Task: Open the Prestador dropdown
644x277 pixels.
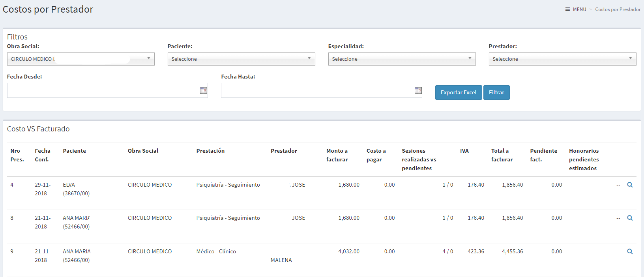Action: tap(563, 59)
